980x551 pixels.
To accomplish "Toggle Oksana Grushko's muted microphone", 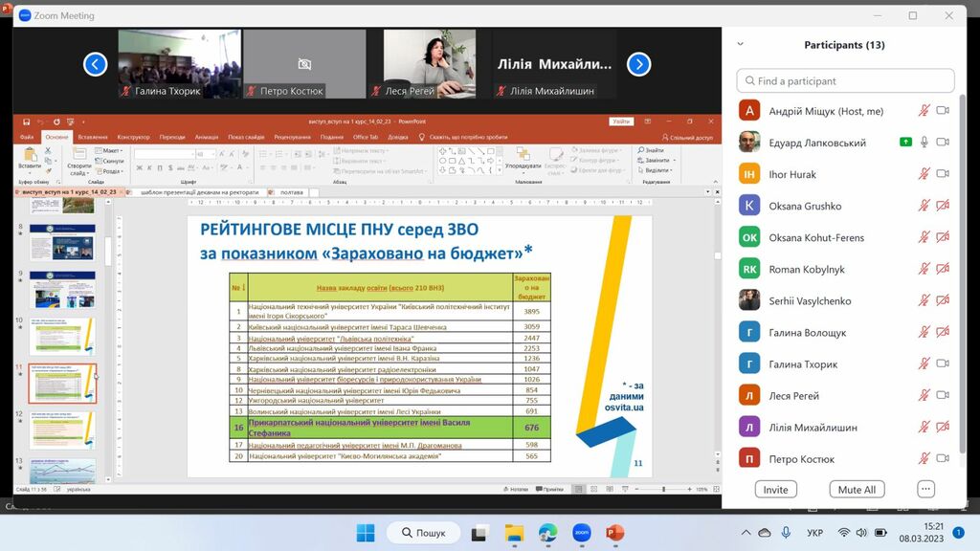I will [x=924, y=206].
